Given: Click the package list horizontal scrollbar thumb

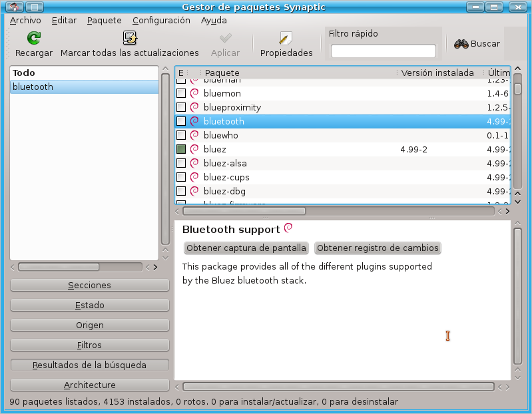Looking at the screenshot, I should click(244, 211).
